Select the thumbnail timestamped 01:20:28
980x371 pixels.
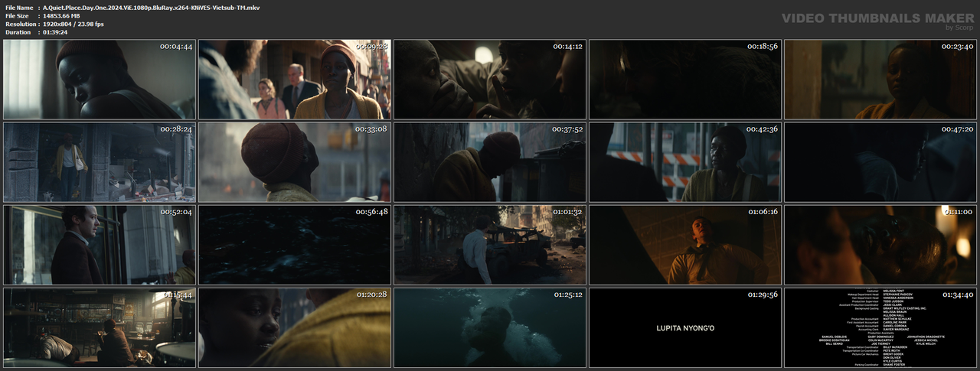point(295,327)
